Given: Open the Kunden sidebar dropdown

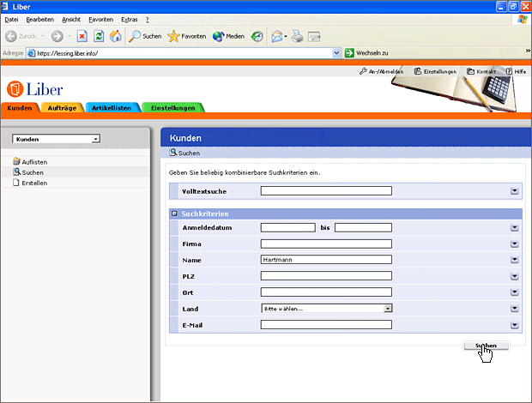Looking at the screenshot, I should [x=57, y=139].
